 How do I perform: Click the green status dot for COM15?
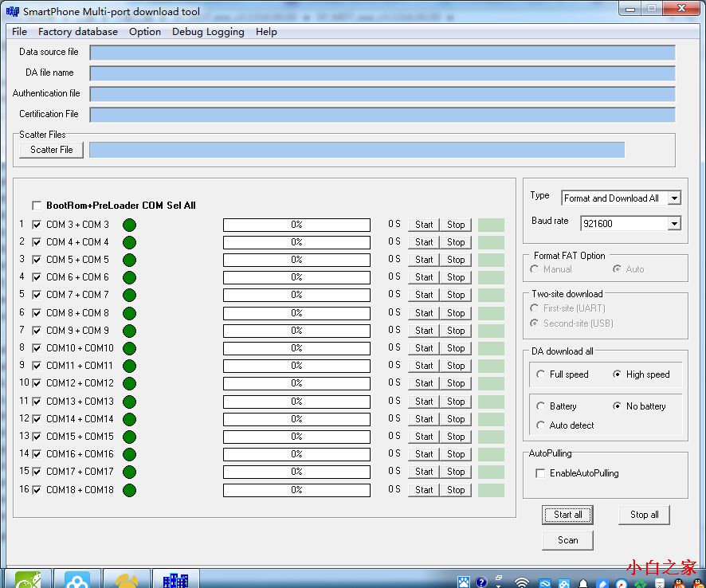[129, 437]
